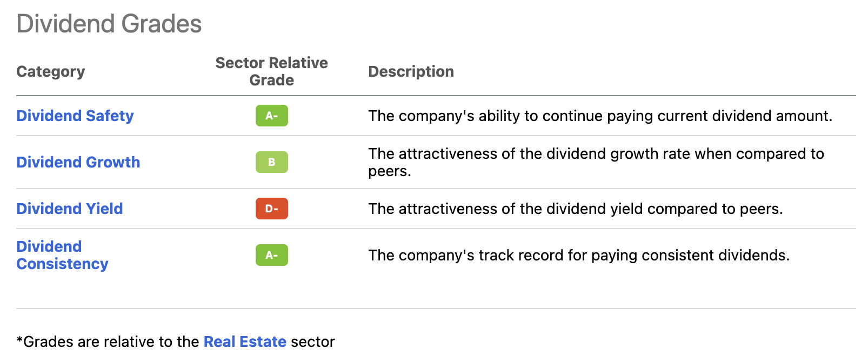Image resolution: width=868 pixels, height=362 pixels.
Task: Click the track record description text
Action: point(578,255)
